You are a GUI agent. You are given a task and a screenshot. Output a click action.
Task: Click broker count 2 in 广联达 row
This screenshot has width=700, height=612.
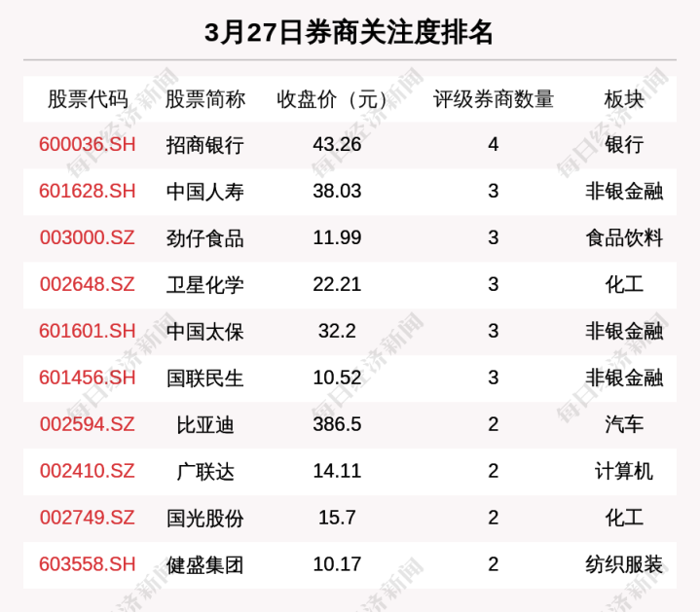point(494,471)
